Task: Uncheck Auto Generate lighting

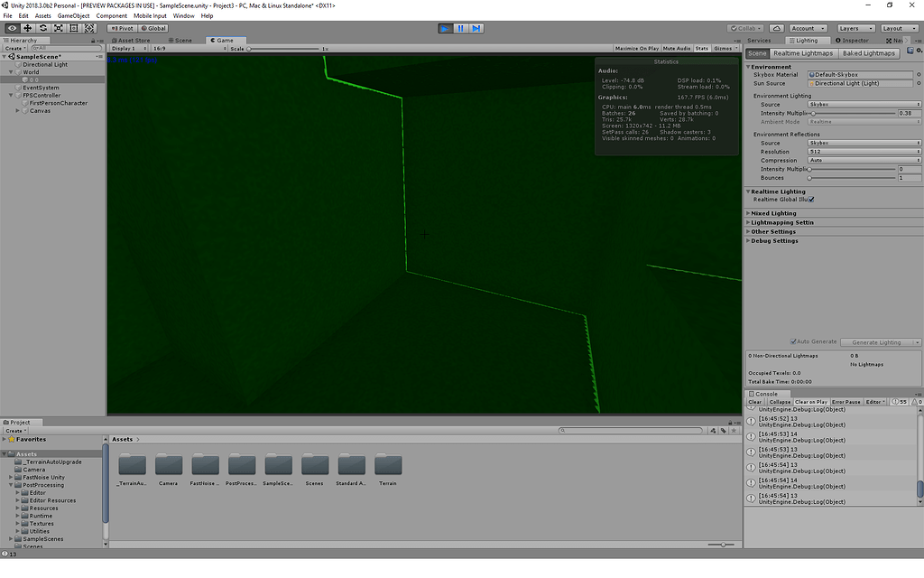Action: 792,341
